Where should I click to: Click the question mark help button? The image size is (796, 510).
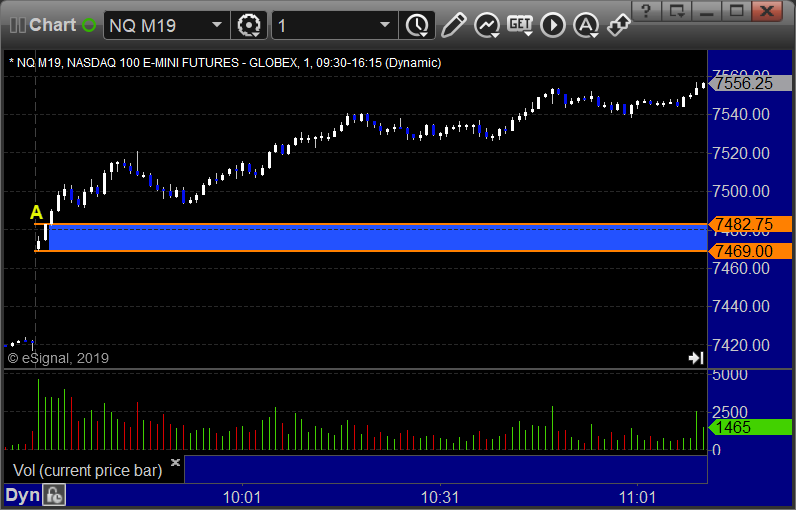[646, 11]
